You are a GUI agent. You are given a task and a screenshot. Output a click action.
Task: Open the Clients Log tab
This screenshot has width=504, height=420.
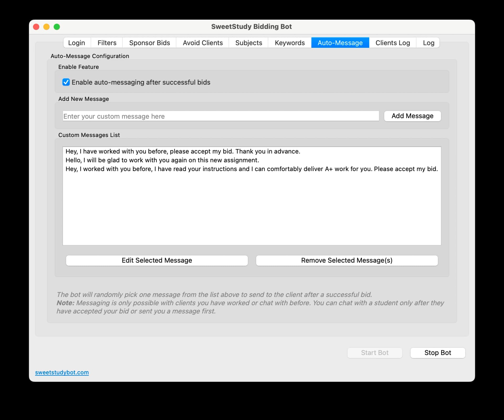(x=392, y=42)
